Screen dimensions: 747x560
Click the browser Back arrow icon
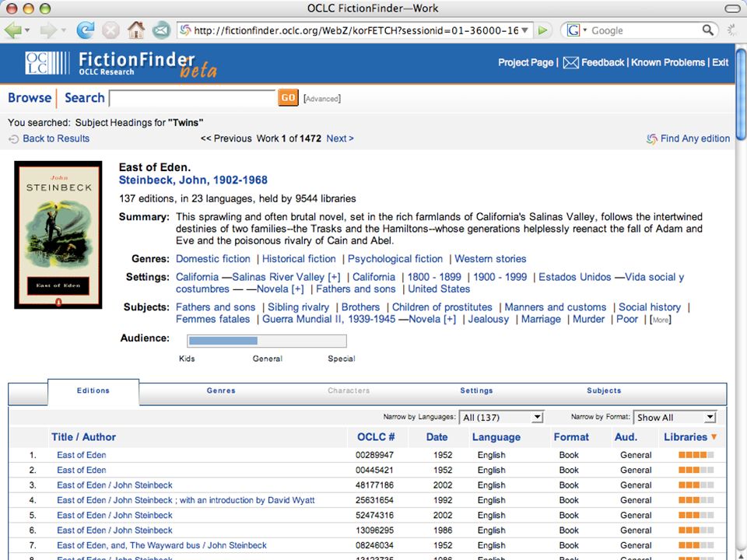coord(13,30)
